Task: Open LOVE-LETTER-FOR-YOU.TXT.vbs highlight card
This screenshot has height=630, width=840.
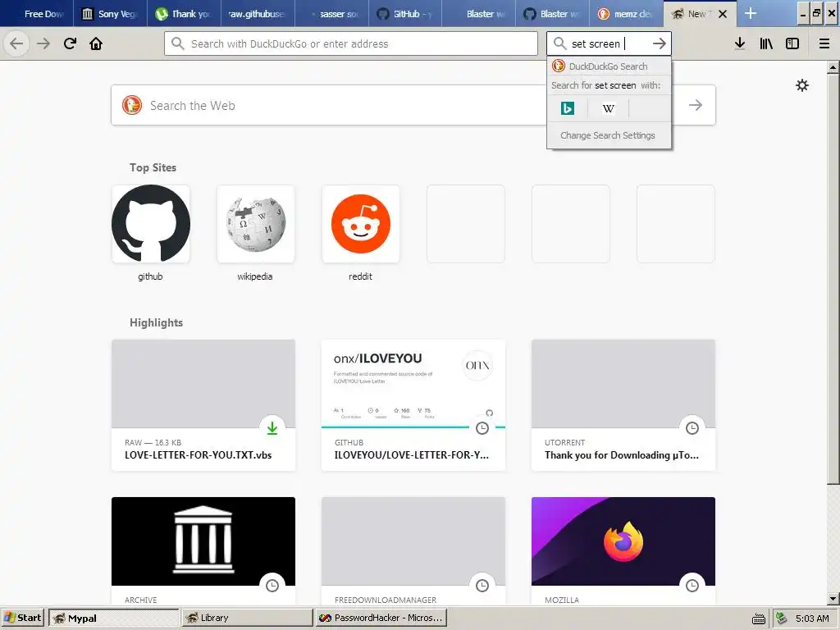Action: point(203,405)
